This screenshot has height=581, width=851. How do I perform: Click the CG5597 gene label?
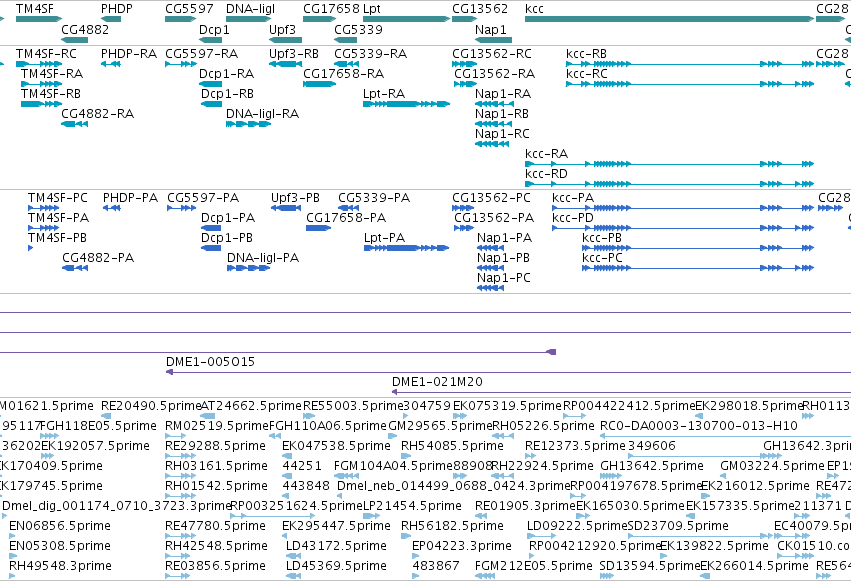[x=189, y=9]
